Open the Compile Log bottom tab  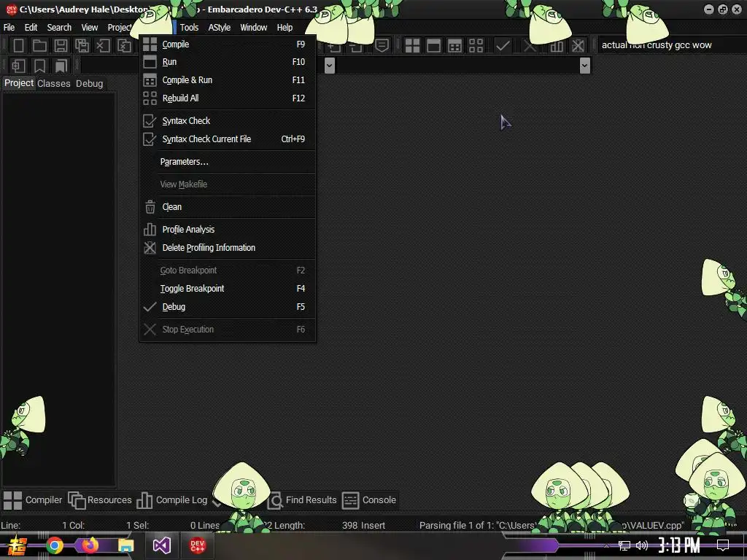coord(172,500)
